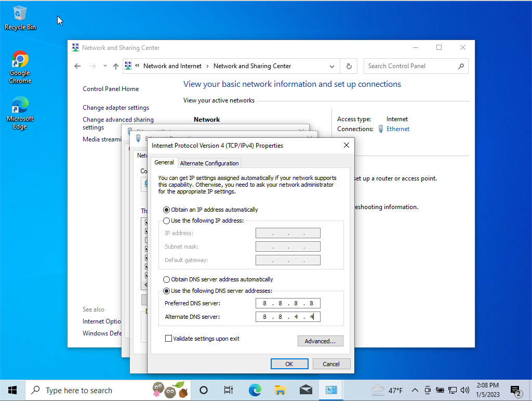The height and width of the screenshot is (401, 532).
Task: Click Cancel in IPv4 Properties
Action: coord(331,364)
